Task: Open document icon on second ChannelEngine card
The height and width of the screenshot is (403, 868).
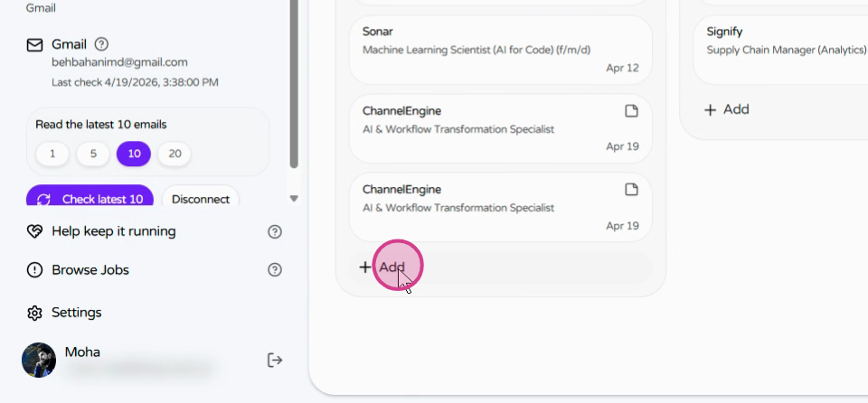Action: [631, 190]
